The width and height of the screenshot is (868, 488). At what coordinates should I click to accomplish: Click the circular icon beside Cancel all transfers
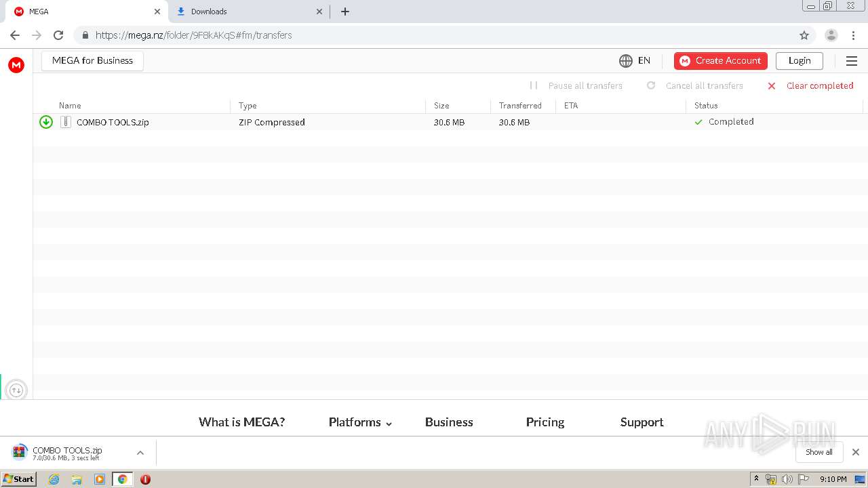[651, 85]
